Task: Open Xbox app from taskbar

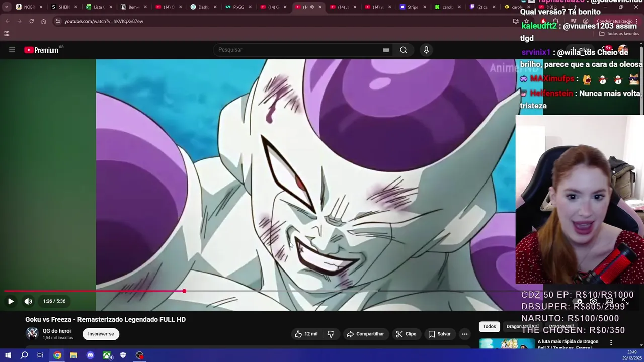Action: pyautogui.click(x=107, y=355)
